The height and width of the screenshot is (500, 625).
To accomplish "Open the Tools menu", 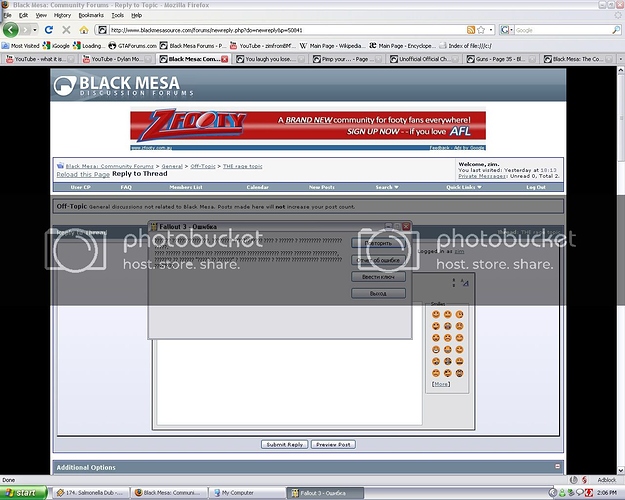I will [118, 15].
